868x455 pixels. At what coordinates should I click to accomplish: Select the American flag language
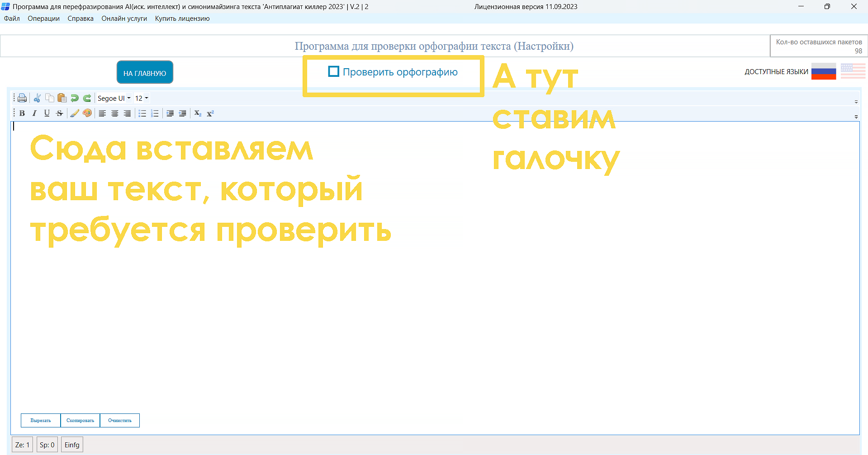[853, 71]
